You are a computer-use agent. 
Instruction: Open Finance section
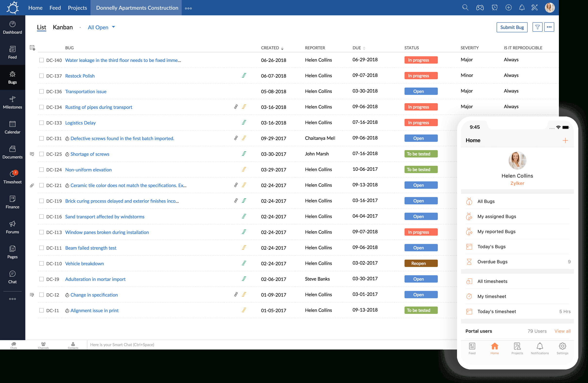tap(12, 202)
